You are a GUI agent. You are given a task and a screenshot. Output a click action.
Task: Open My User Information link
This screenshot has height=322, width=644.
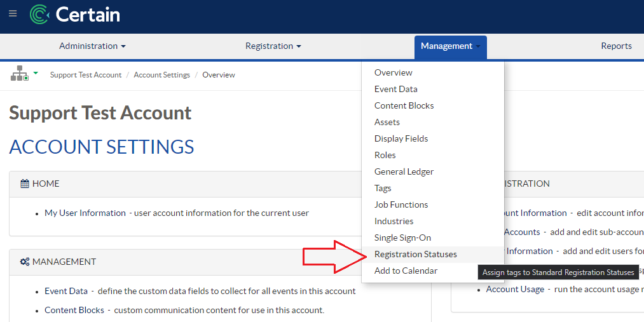(x=85, y=213)
